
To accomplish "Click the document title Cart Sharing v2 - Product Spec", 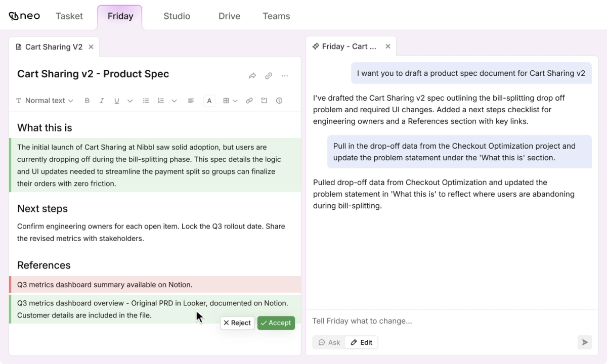I will pos(93,74).
